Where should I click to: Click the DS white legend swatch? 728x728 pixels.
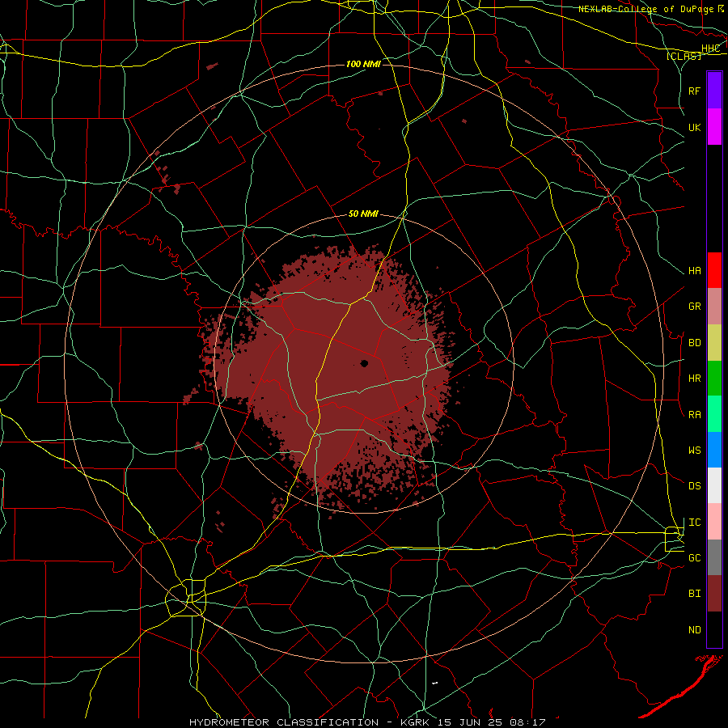coord(714,485)
